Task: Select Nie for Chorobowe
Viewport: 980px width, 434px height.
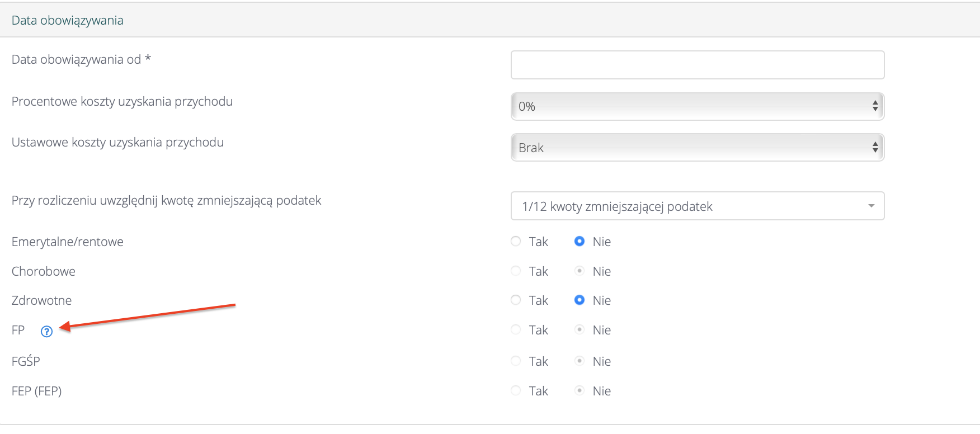Action: coord(579,271)
